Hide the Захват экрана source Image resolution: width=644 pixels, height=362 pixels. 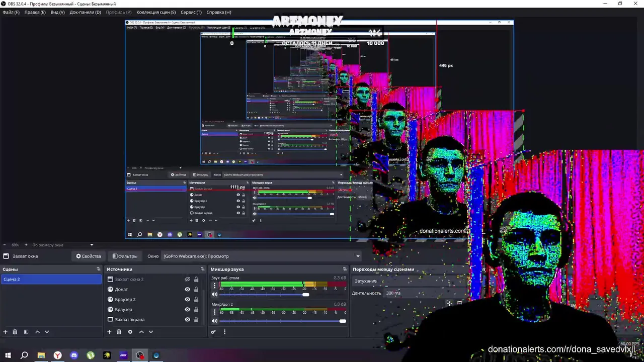coord(188,320)
